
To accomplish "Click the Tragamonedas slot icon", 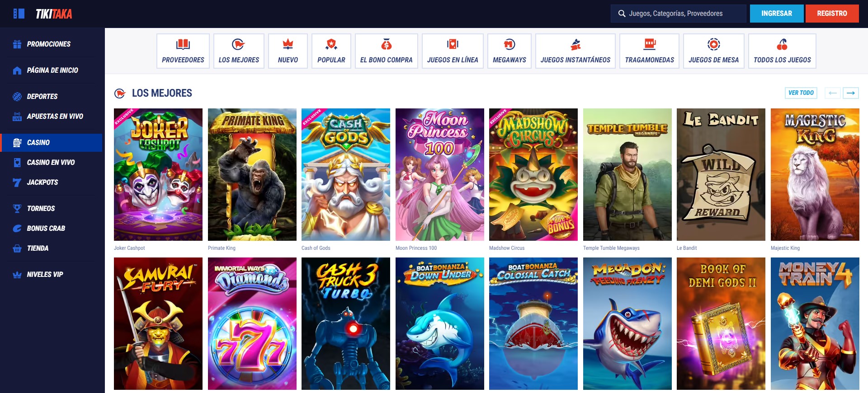I will point(650,44).
